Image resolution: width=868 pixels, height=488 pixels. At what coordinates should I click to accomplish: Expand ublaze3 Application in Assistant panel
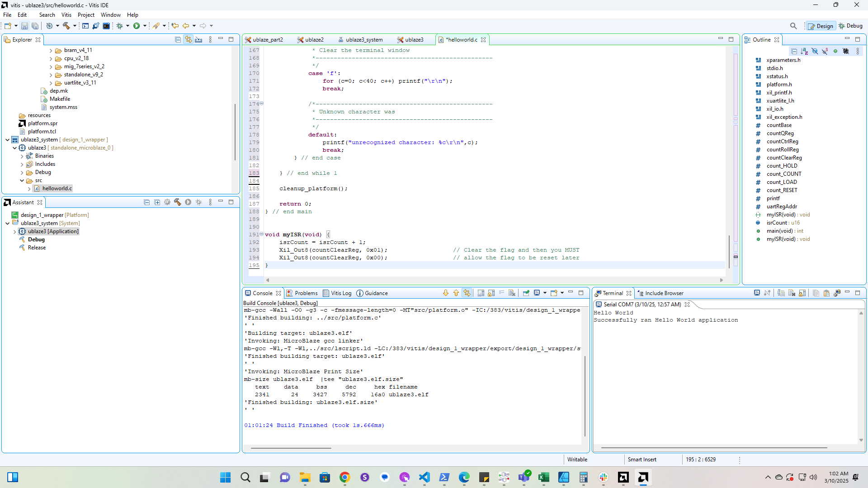[15, 231]
